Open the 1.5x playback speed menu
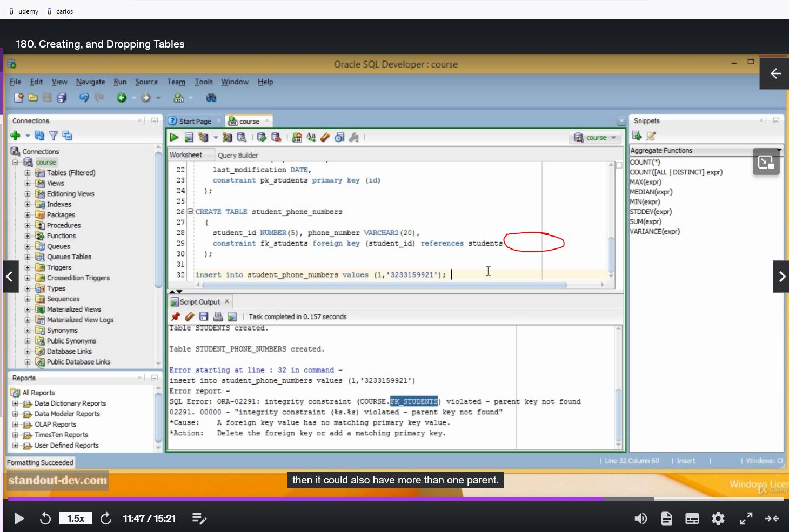789x532 pixels. tap(76, 518)
